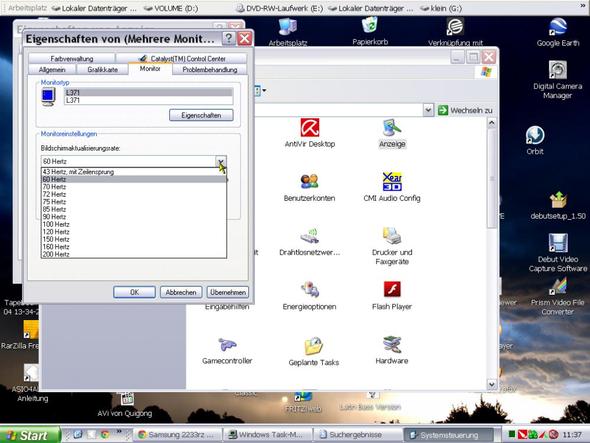Select Google Earth desktop icon

(x=558, y=32)
